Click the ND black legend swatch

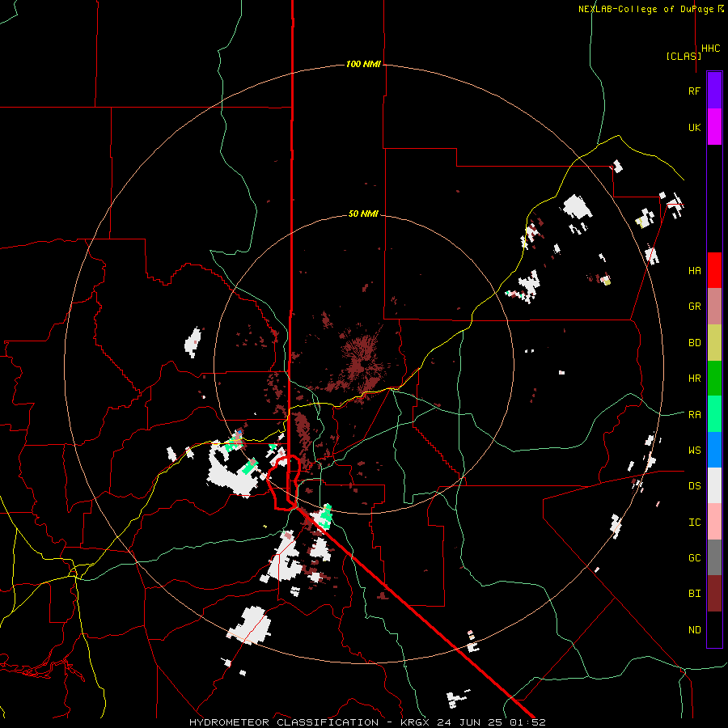pos(714,629)
